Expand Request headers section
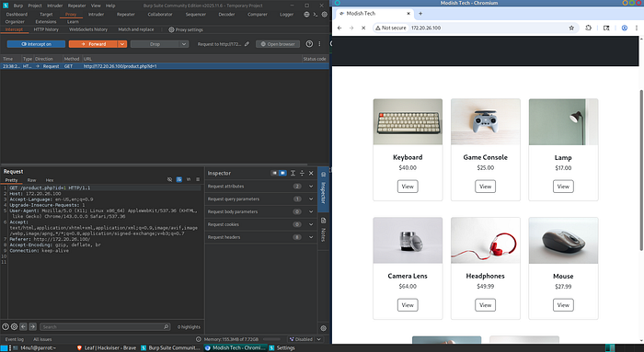This screenshot has height=352, width=644. (x=311, y=237)
